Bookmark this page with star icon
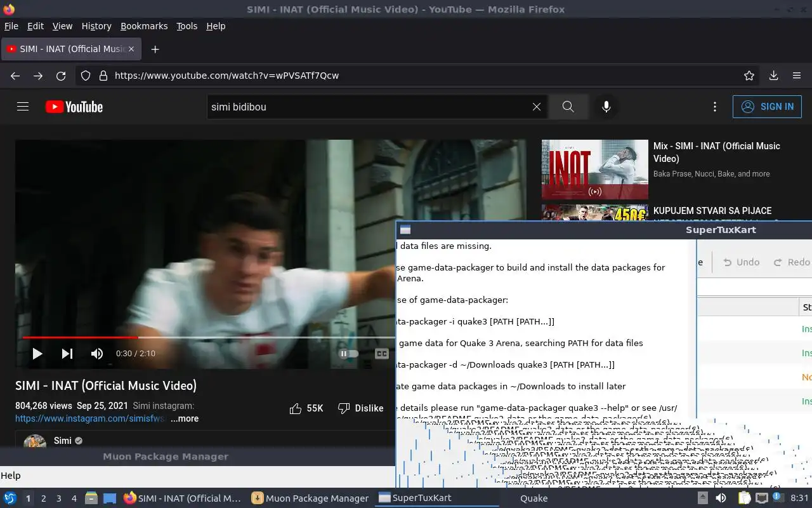Viewport: 812px width, 508px height. pos(749,76)
